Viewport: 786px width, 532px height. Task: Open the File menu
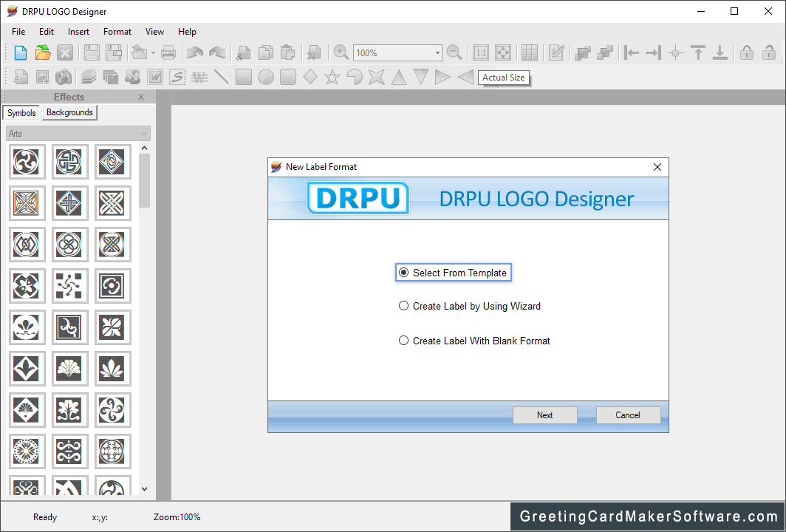click(18, 32)
